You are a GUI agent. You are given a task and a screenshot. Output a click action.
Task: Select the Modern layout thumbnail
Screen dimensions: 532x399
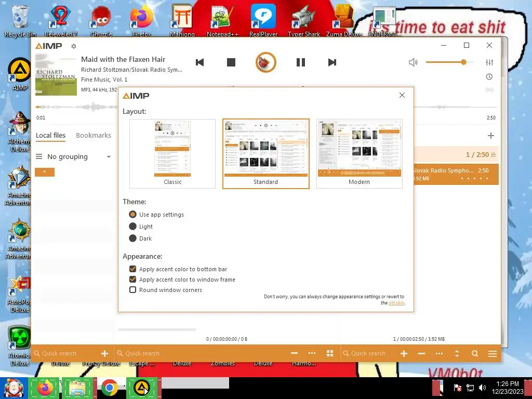(360, 153)
